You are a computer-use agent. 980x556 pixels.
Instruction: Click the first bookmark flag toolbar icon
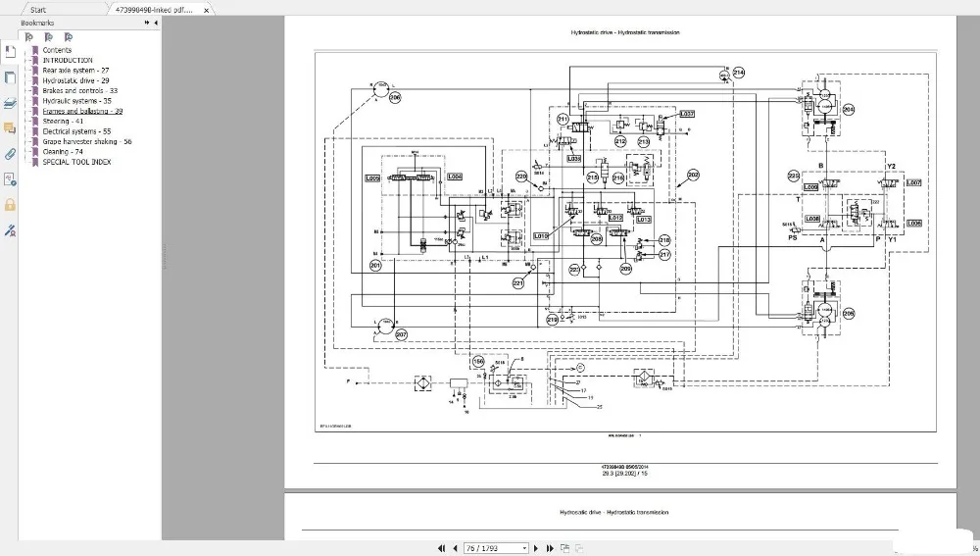point(28,37)
